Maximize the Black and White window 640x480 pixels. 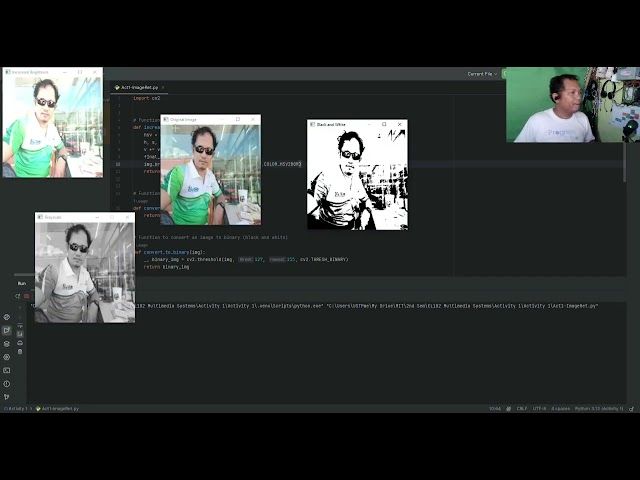384,124
